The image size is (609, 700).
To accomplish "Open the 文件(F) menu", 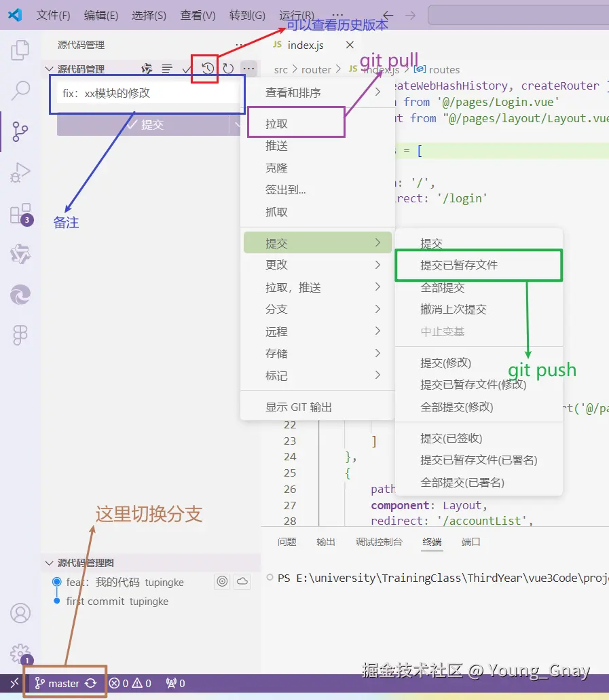I will pyautogui.click(x=53, y=15).
